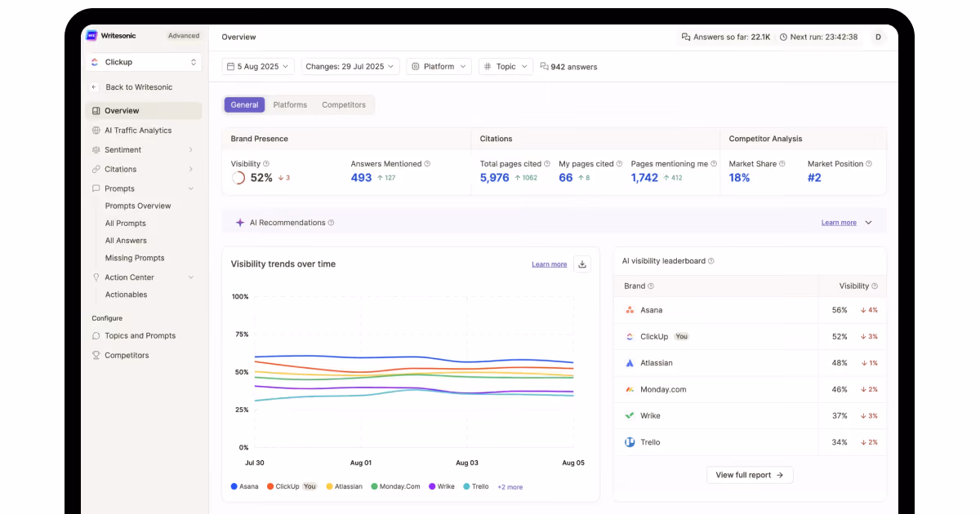The width and height of the screenshot is (980, 514).
Task: Open the Platform filter dropdown
Action: (x=439, y=67)
